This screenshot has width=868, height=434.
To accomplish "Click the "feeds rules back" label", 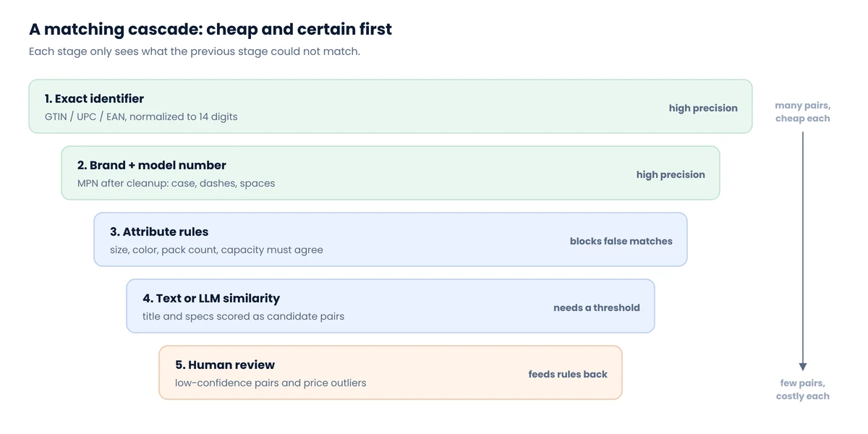I will [568, 374].
